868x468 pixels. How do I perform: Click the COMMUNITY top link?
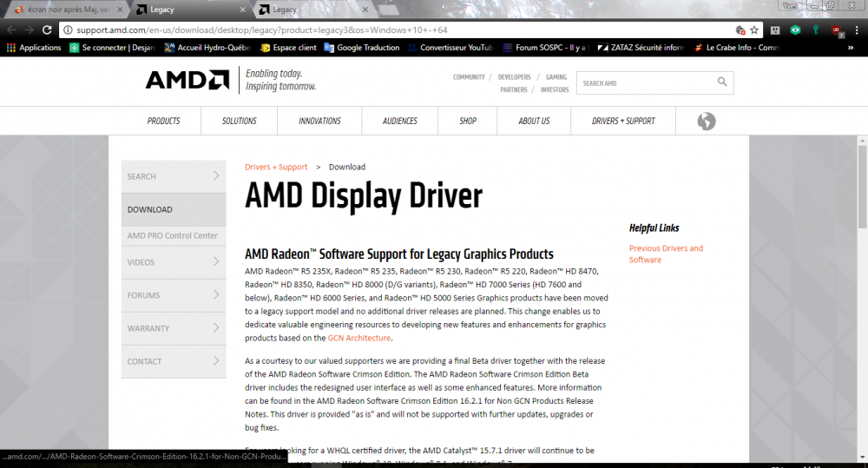[x=469, y=77]
